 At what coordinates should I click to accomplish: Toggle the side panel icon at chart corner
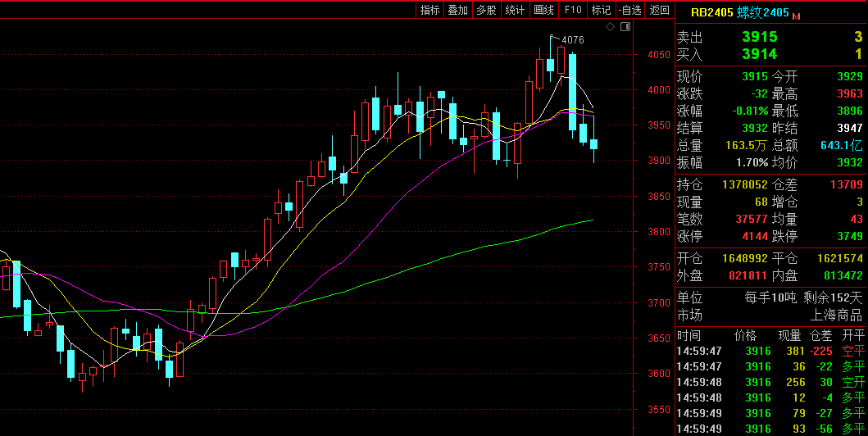[625, 27]
